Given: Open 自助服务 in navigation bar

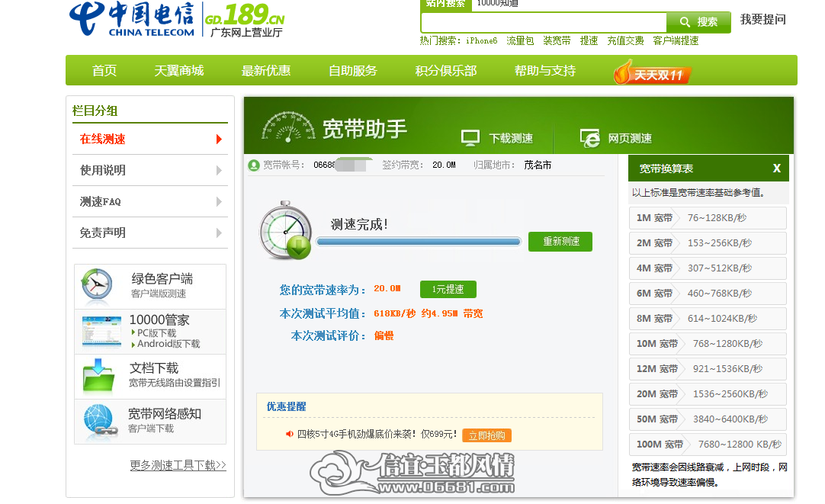Looking at the screenshot, I should click(353, 70).
